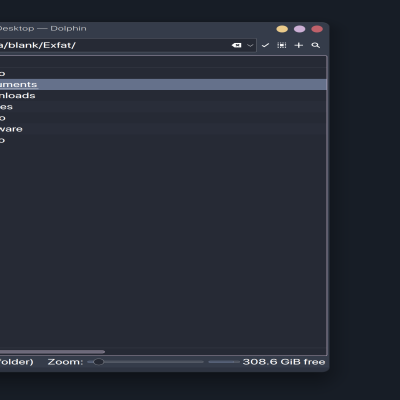The width and height of the screenshot is (400, 400).
Task: Minimize Dolphin with the yellow button
Action: (282, 29)
